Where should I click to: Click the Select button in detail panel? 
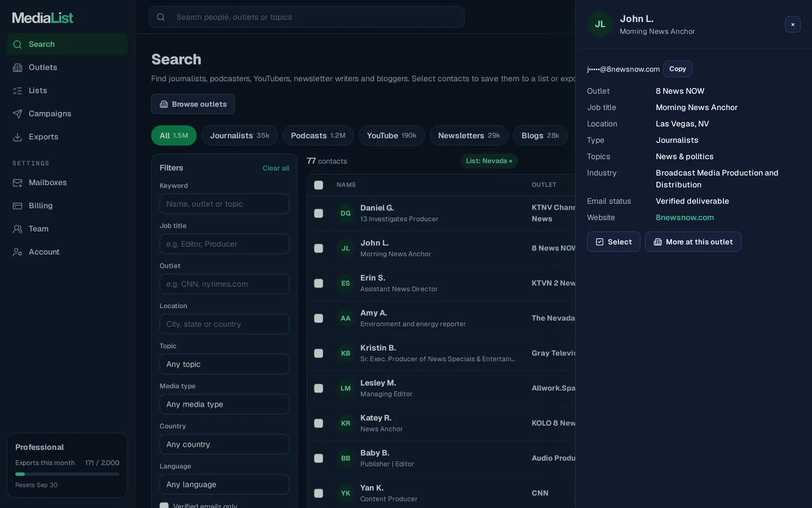coord(614,242)
